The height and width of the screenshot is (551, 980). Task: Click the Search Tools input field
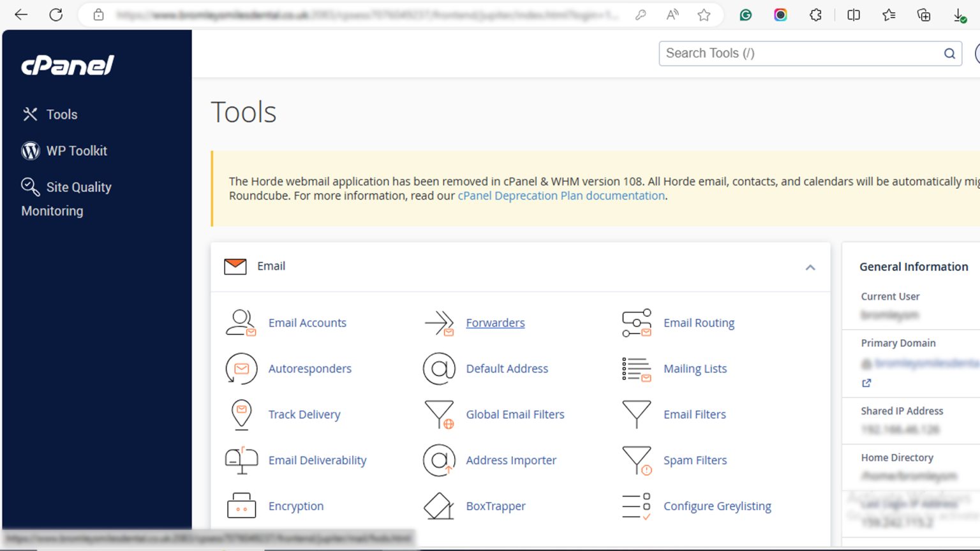tap(801, 54)
